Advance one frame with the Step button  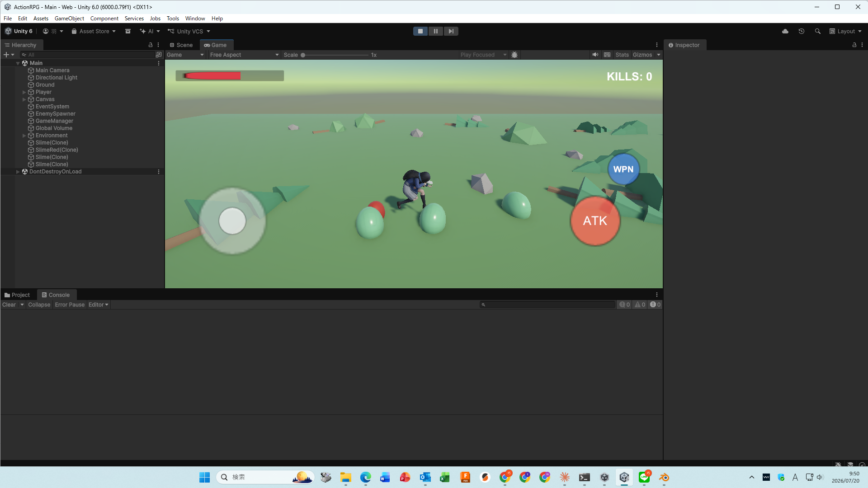[451, 31]
